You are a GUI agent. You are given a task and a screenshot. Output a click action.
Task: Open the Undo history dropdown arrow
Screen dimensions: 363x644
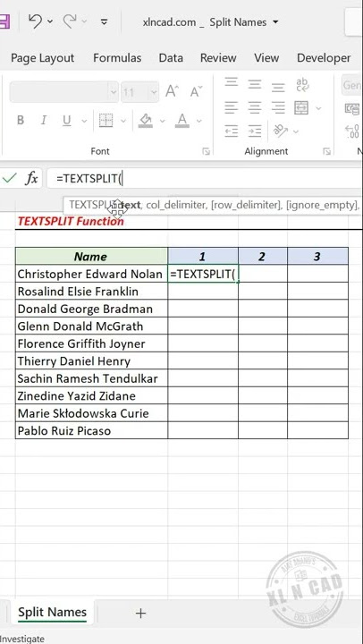(50, 21)
